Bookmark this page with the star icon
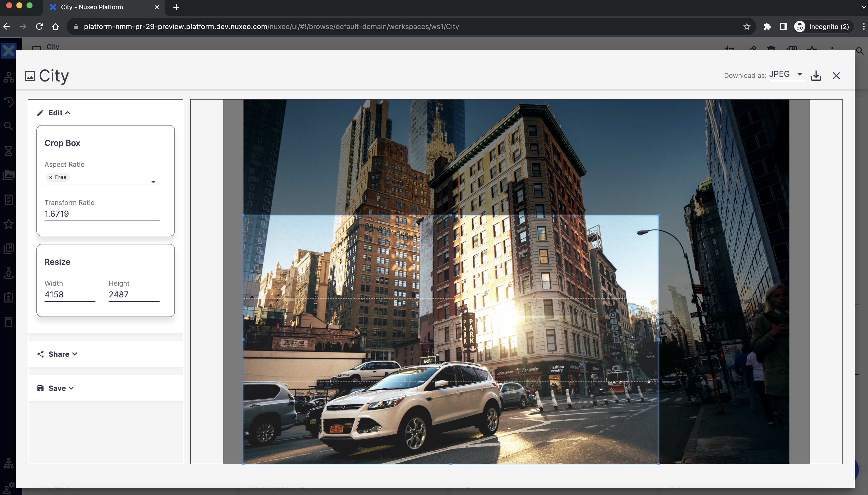Image resolution: width=868 pixels, height=495 pixels. point(746,26)
